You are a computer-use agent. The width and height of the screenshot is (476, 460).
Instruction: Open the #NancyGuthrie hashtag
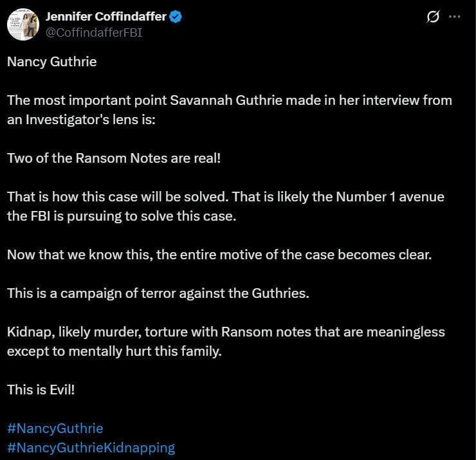pos(55,428)
